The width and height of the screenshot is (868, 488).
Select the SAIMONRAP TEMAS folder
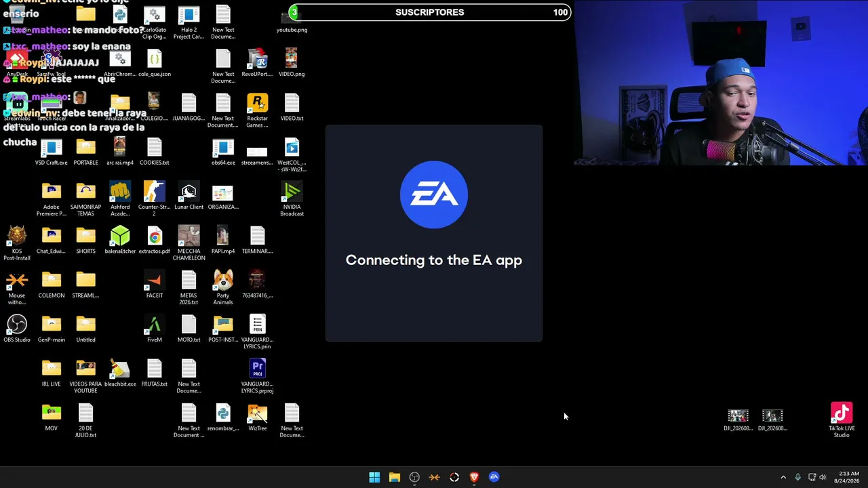tap(85, 192)
